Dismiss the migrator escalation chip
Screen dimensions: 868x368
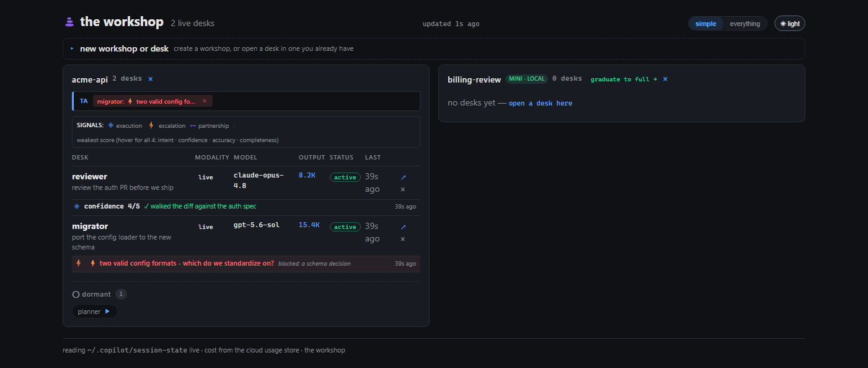204,101
